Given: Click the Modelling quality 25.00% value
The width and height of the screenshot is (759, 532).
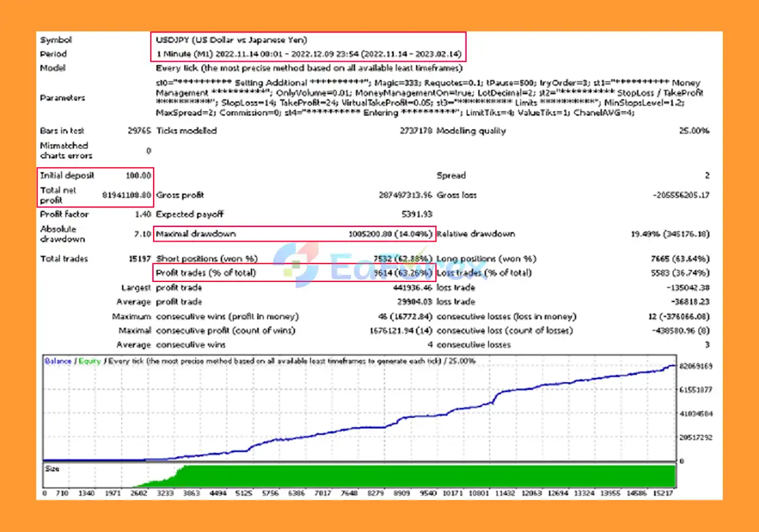Looking at the screenshot, I should (x=694, y=131).
